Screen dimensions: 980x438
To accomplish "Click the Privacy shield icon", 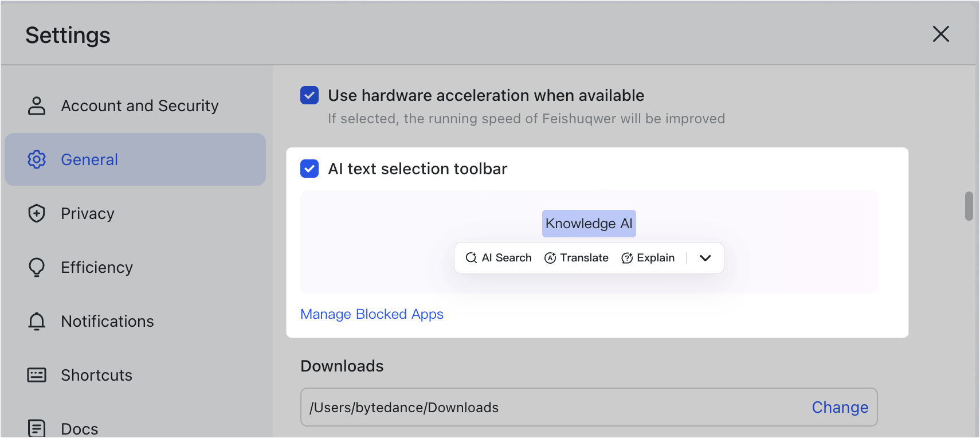I will pos(37,213).
